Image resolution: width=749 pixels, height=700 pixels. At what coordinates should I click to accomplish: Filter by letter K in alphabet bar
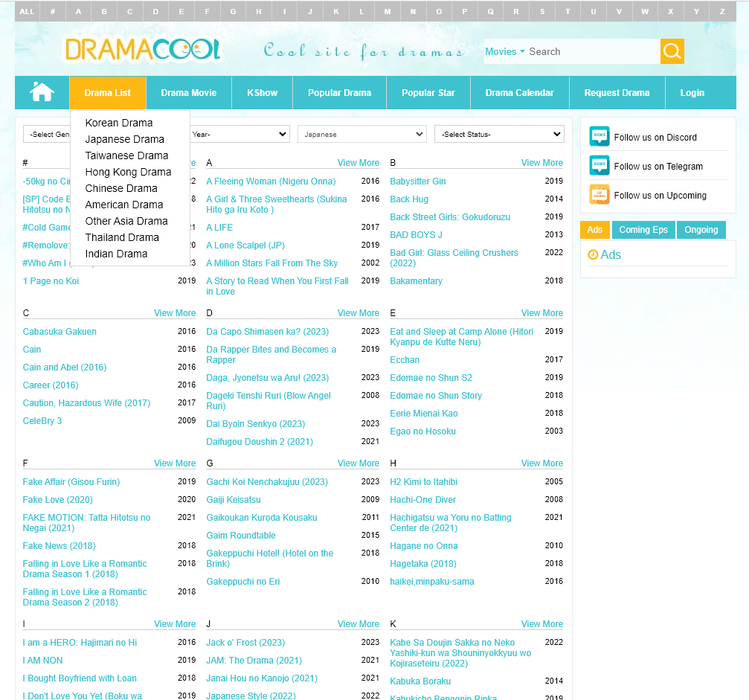pyautogui.click(x=335, y=11)
